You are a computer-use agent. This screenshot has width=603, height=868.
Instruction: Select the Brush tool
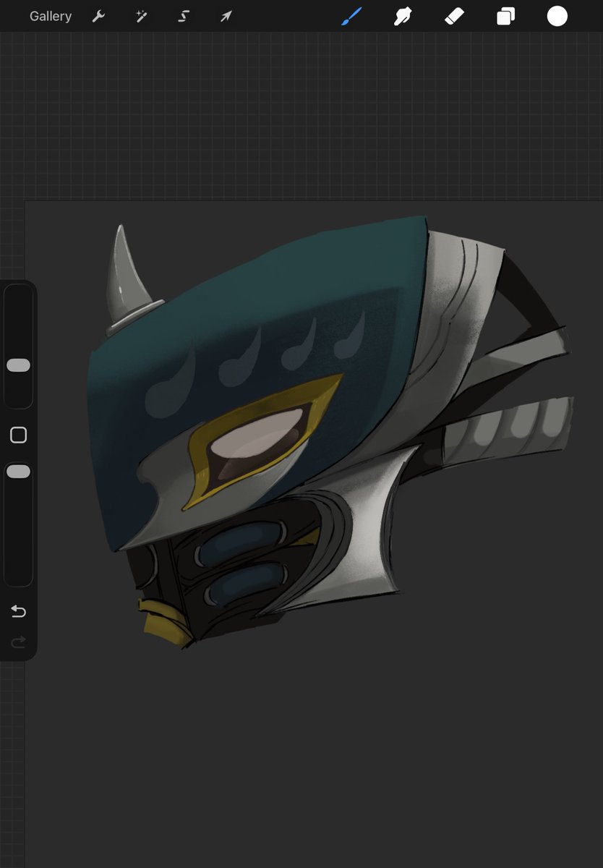351,16
